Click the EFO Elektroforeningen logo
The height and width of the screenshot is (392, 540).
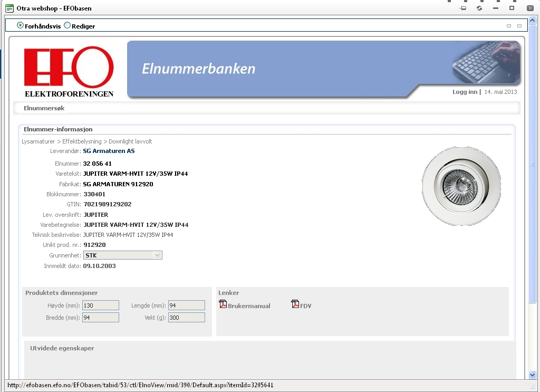[x=69, y=72]
